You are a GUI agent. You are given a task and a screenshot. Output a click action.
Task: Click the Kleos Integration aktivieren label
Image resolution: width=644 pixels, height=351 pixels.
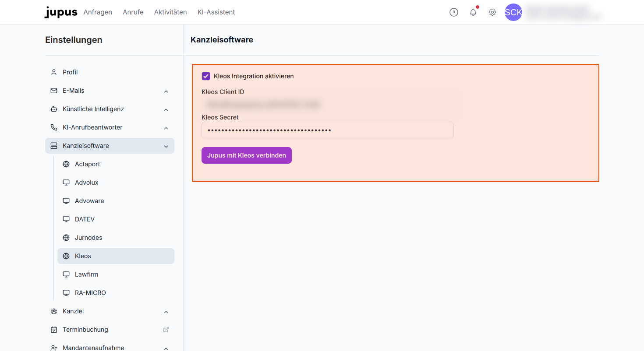pyautogui.click(x=254, y=76)
